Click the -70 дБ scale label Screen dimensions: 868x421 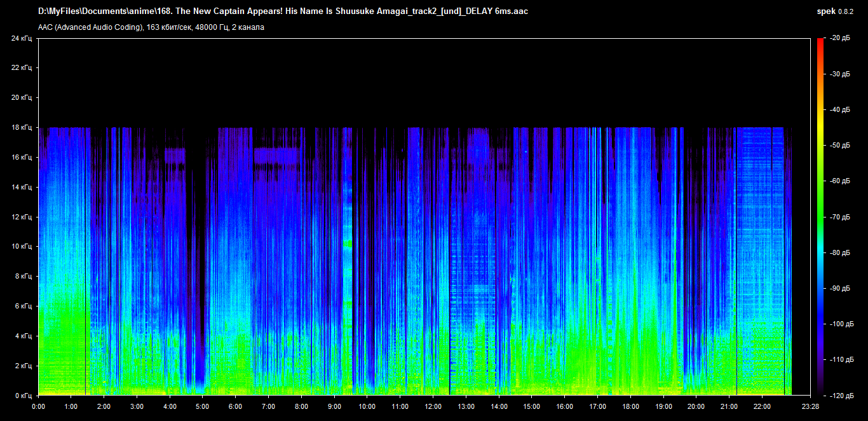[x=839, y=217]
